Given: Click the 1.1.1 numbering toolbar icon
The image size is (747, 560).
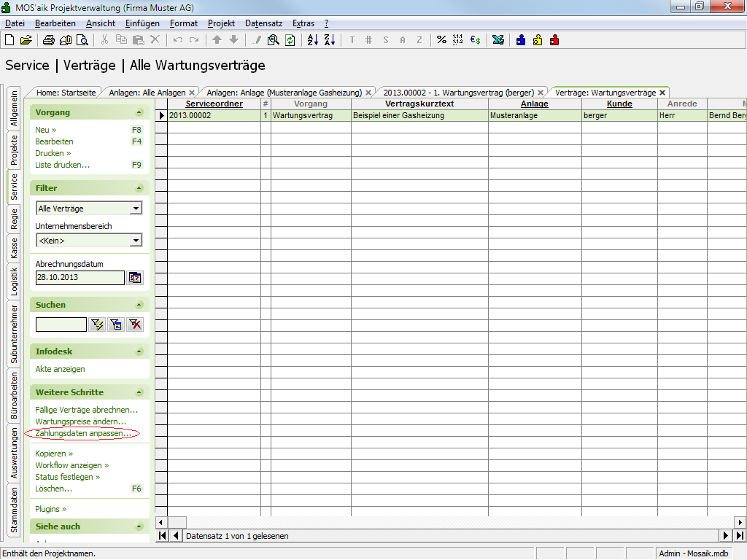Looking at the screenshot, I should (458, 40).
